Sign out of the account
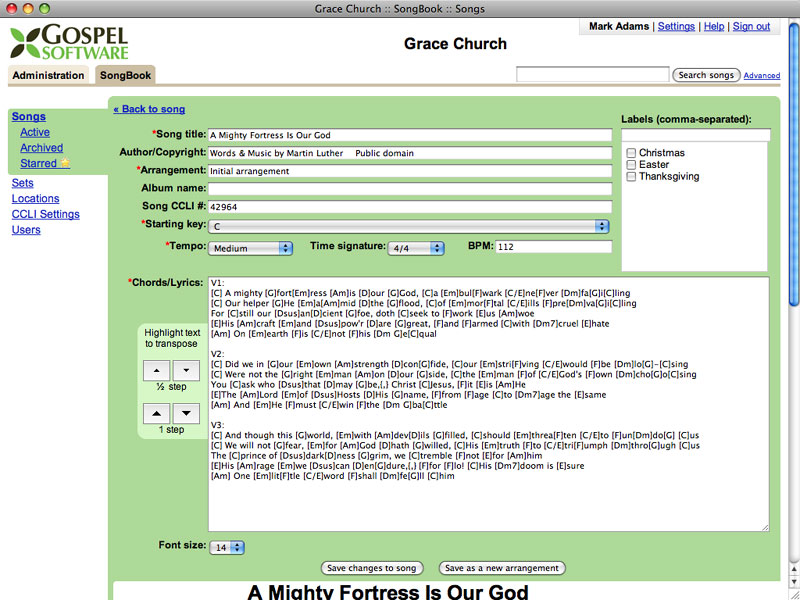Viewport: 800px width, 600px height. pos(751,26)
